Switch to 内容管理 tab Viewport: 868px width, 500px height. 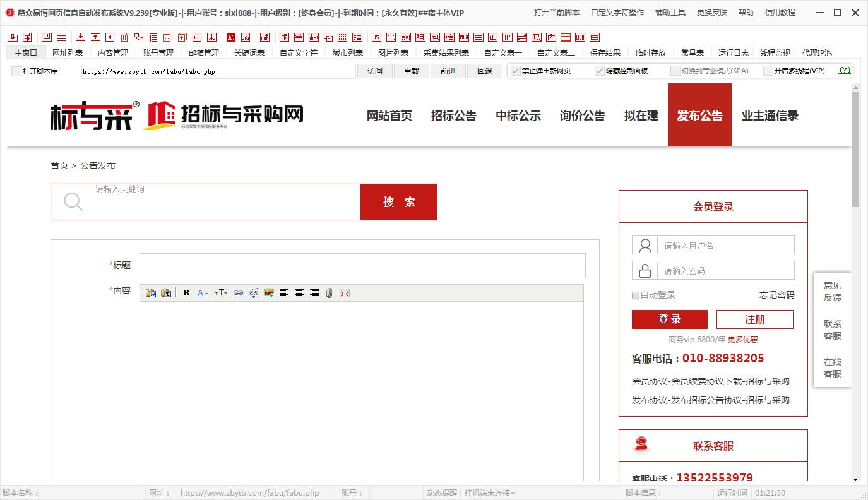click(113, 53)
